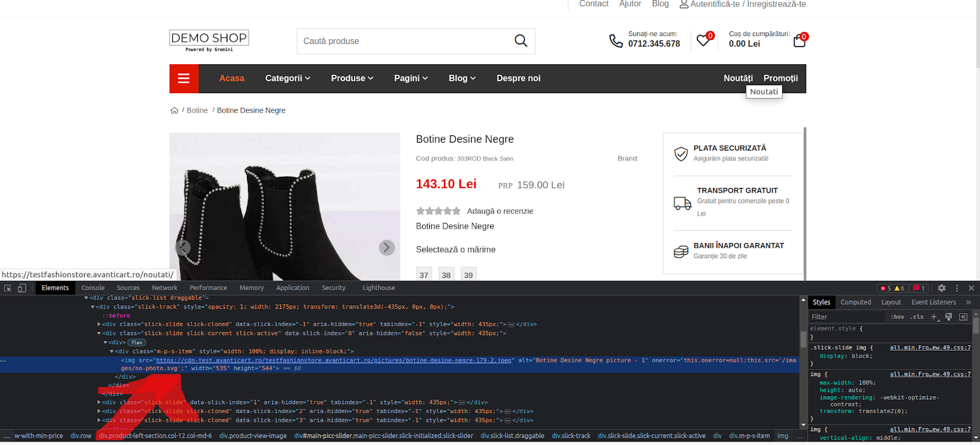Expand slick-cloned div with index -1
980x445 pixels.
[x=99, y=324]
